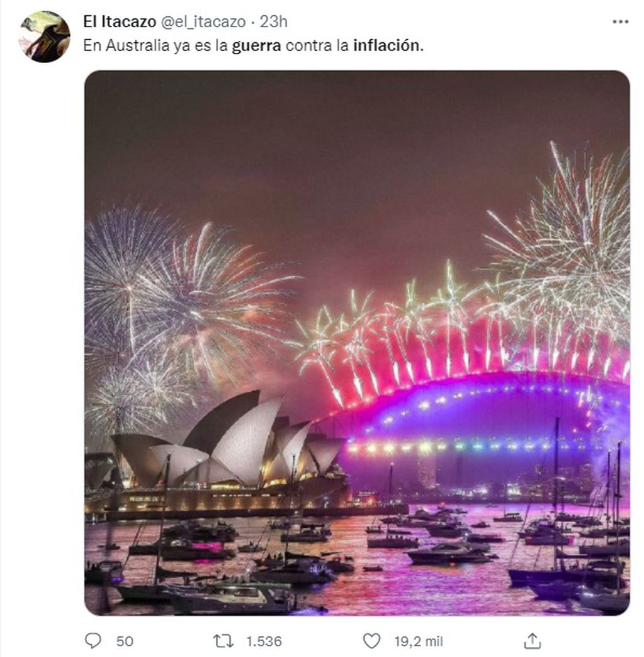Click El Itacazo's round profile avatar
Viewport: 644px width, 657px height.
coord(45,37)
